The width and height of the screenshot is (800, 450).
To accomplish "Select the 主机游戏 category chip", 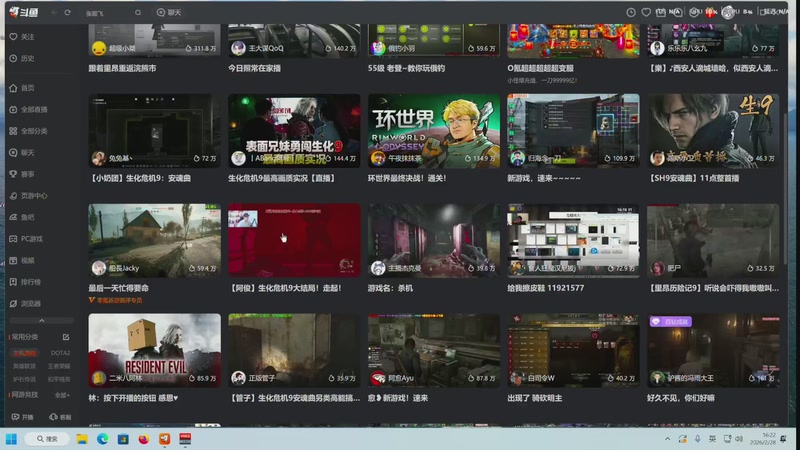I will point(24,353).
